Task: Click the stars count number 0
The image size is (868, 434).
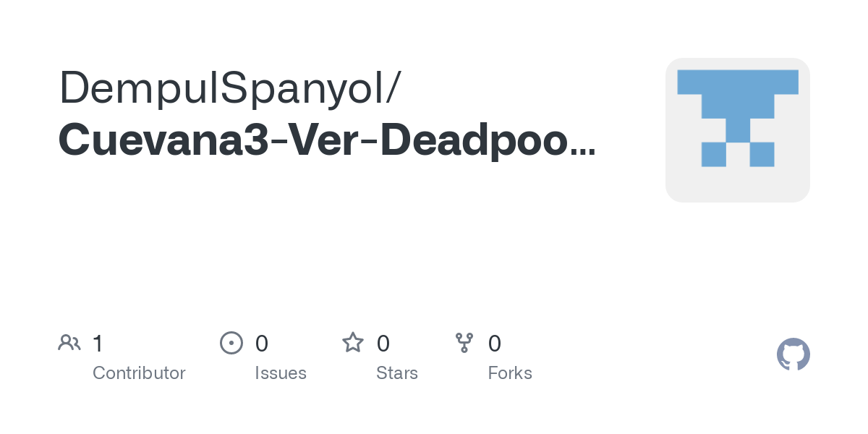Action: pyautogui.click(x=383, y=344)
